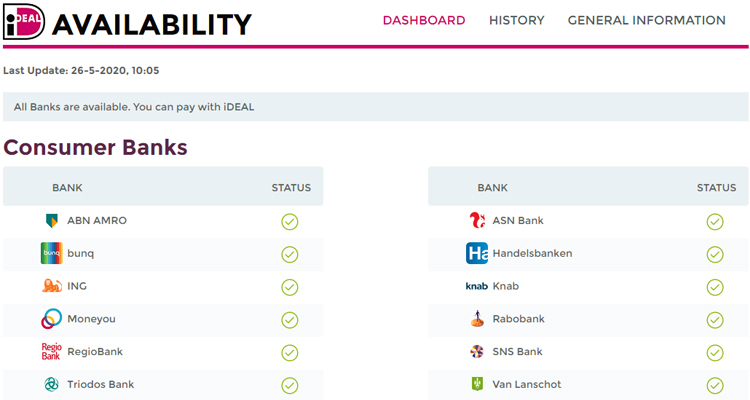Click ING's green status checkmark
The width and height of the screenshot is (750, 400).
[290, 287]
